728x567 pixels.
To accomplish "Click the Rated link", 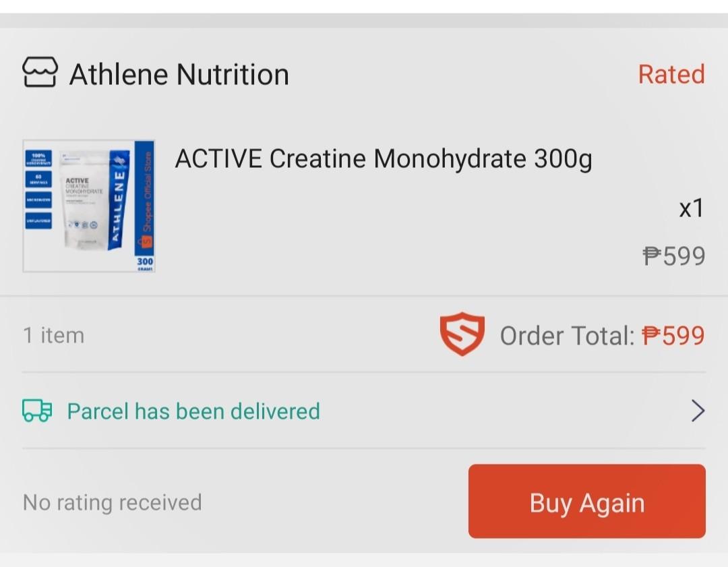I will point(671,74).
